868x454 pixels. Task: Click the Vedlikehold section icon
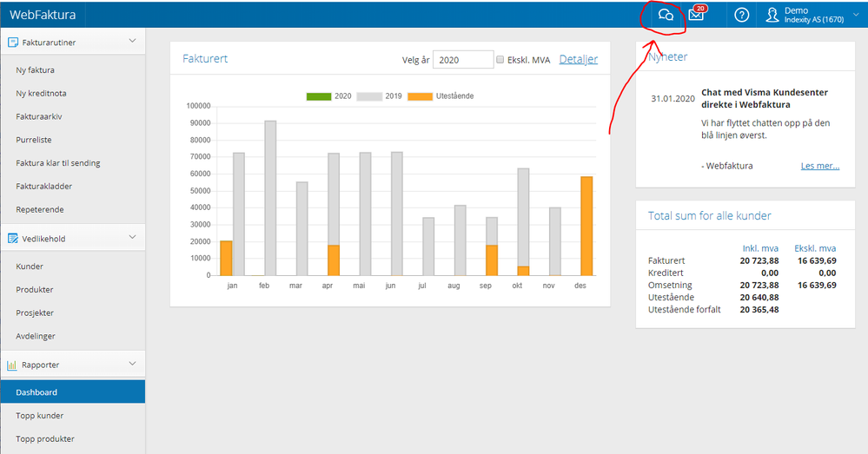coord(13,239)
